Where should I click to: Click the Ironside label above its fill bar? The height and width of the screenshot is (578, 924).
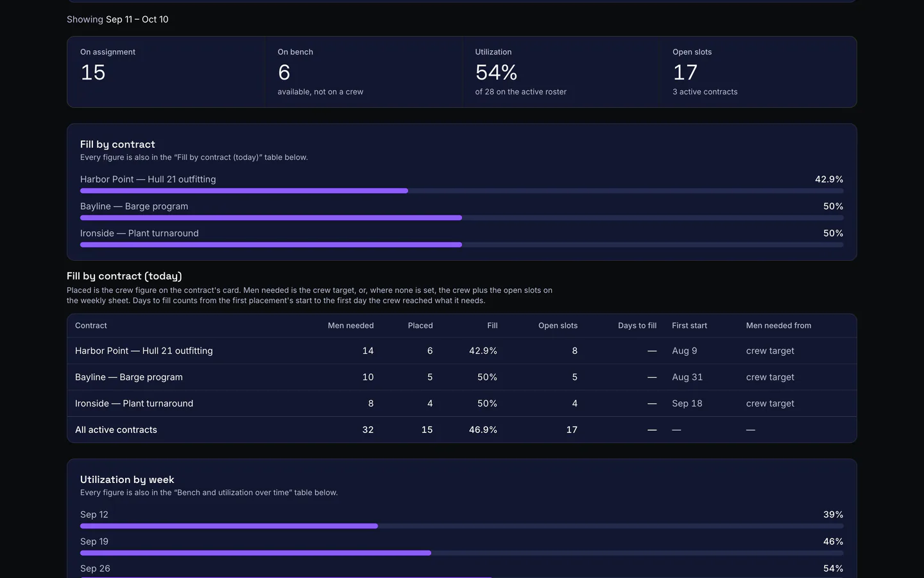point(139,233)
